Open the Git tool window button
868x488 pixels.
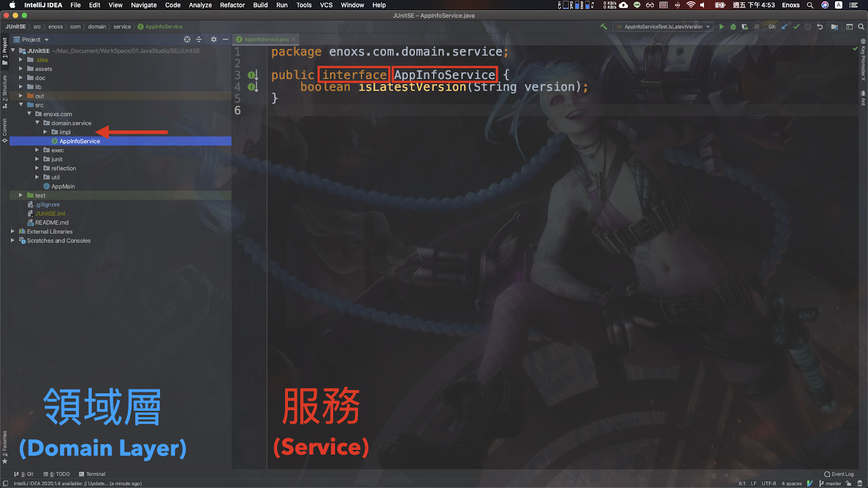point(24,474)
